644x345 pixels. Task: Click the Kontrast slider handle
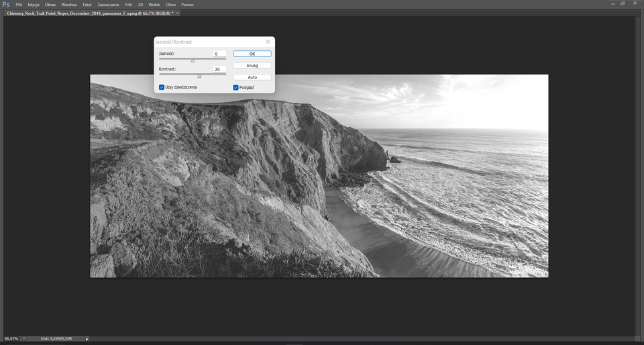point(199,76)
